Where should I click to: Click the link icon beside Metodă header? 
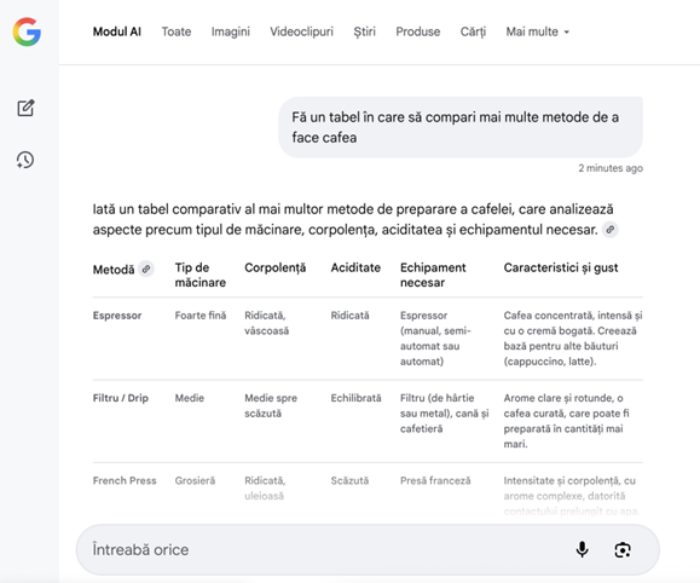point(147,269)
